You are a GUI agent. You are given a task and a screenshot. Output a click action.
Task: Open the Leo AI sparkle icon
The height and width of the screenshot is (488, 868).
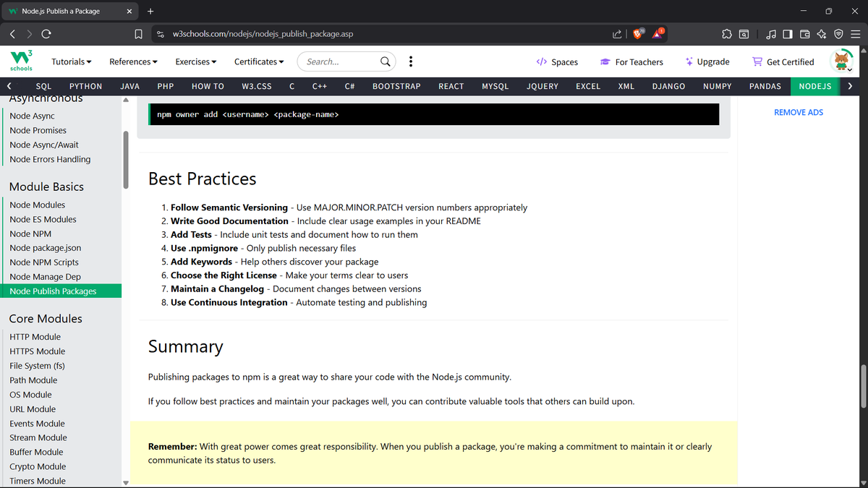822,34
